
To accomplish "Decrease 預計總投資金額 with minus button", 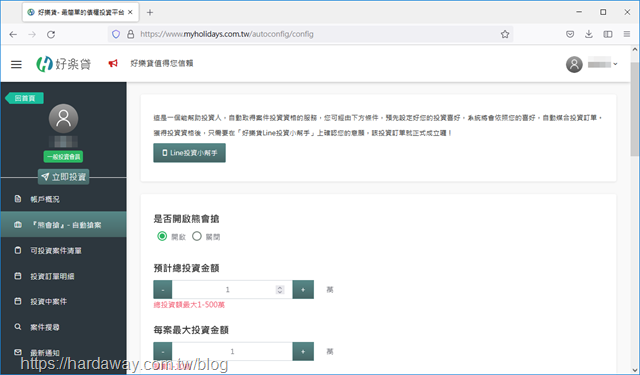I will [162, 290].
